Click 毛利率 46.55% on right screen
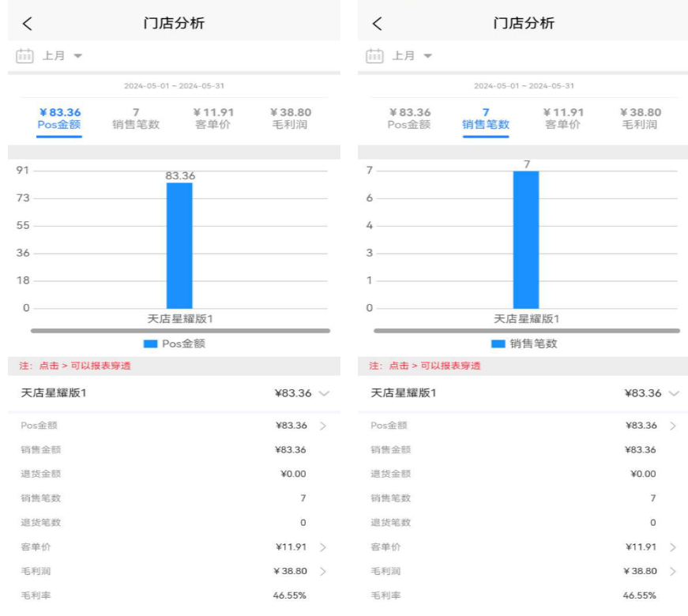Viewport: 688px width, 616px height. click(523, 595)
